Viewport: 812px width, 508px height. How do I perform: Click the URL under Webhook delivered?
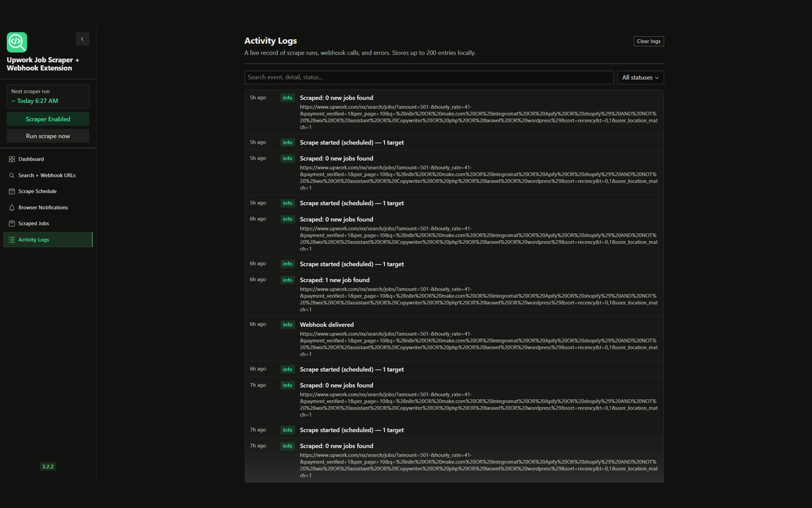(479, 344)
